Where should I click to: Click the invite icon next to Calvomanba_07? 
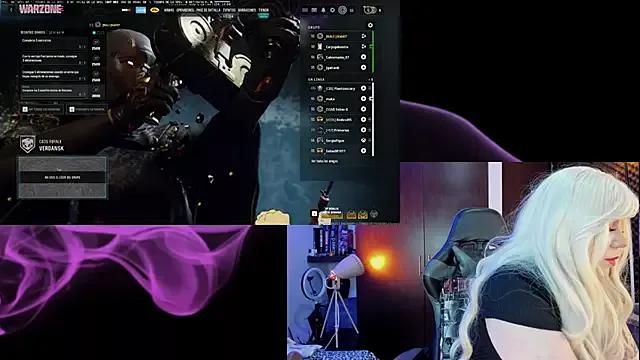(363, 57)
